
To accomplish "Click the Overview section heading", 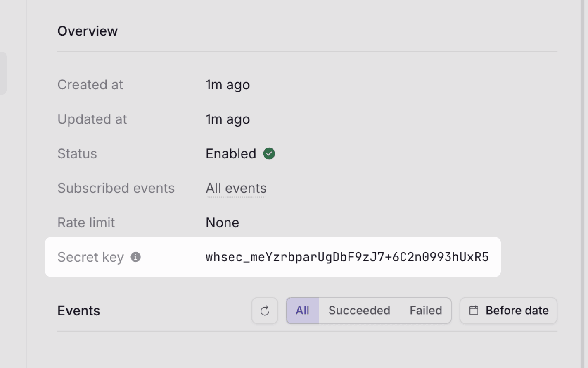I will pyautogui.click(x=88, y=31).
